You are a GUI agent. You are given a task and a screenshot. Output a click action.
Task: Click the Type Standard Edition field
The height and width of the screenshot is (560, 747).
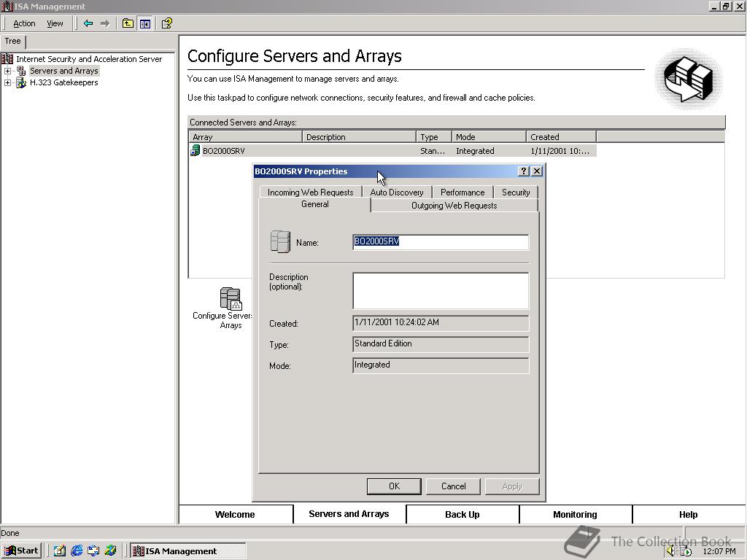click(x=441, y=344)
